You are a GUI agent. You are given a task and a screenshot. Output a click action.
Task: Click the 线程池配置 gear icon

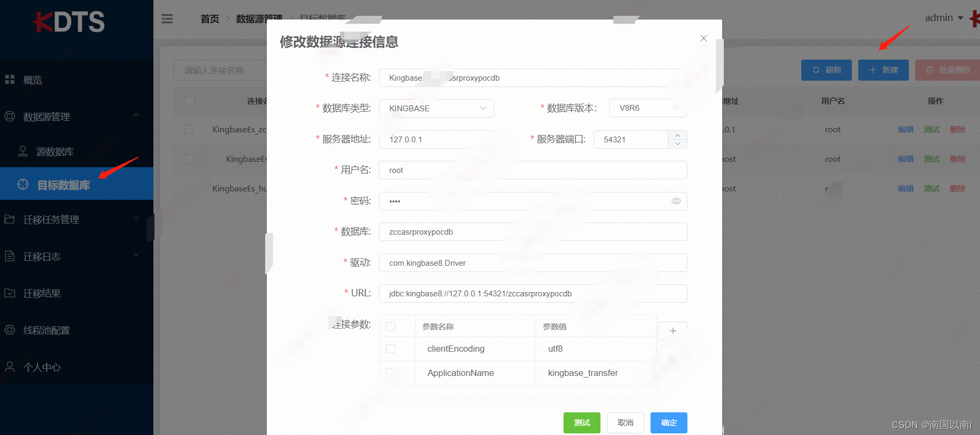click(x=9, y=330)
